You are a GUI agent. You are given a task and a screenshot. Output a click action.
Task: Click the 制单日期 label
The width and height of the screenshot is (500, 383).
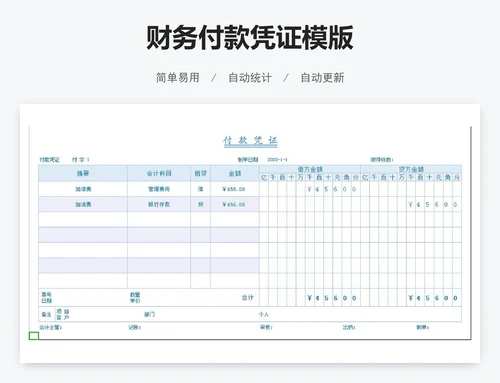click(248, 160)
